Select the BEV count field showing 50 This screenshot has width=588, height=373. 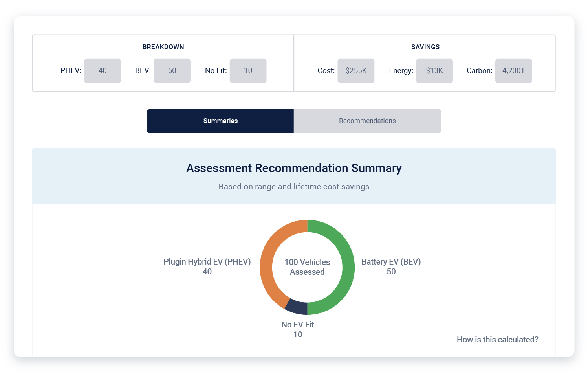(172, 71)
